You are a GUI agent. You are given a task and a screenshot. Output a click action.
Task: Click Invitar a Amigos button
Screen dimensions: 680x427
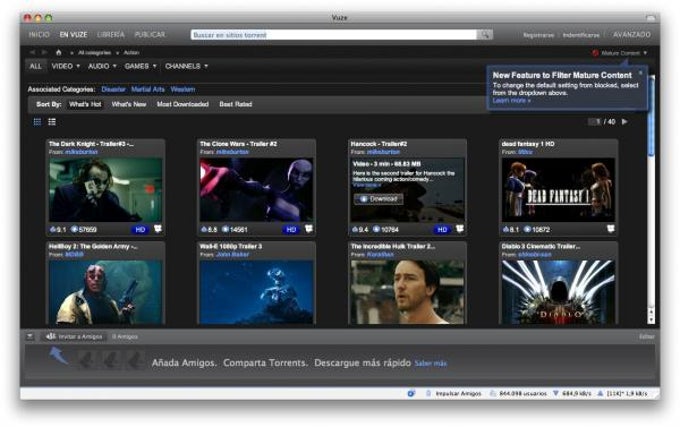tap(74, 336)
